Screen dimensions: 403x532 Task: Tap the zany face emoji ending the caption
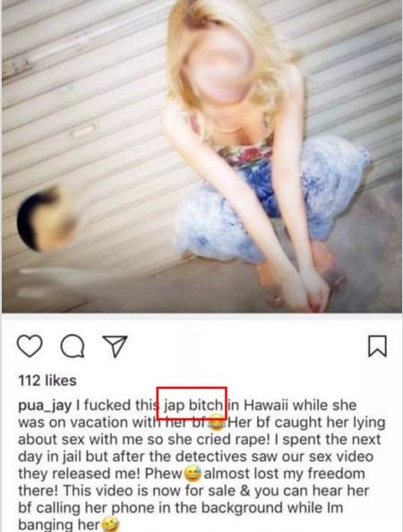110,525
